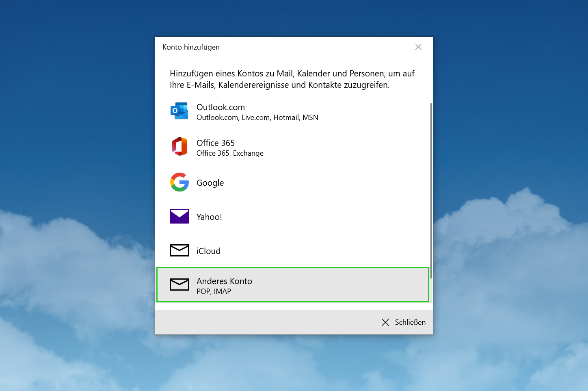This screenshot has width=588, height=391.
Task: Click the 'Office 365, Exchange' subtitle
Action: 230,153
